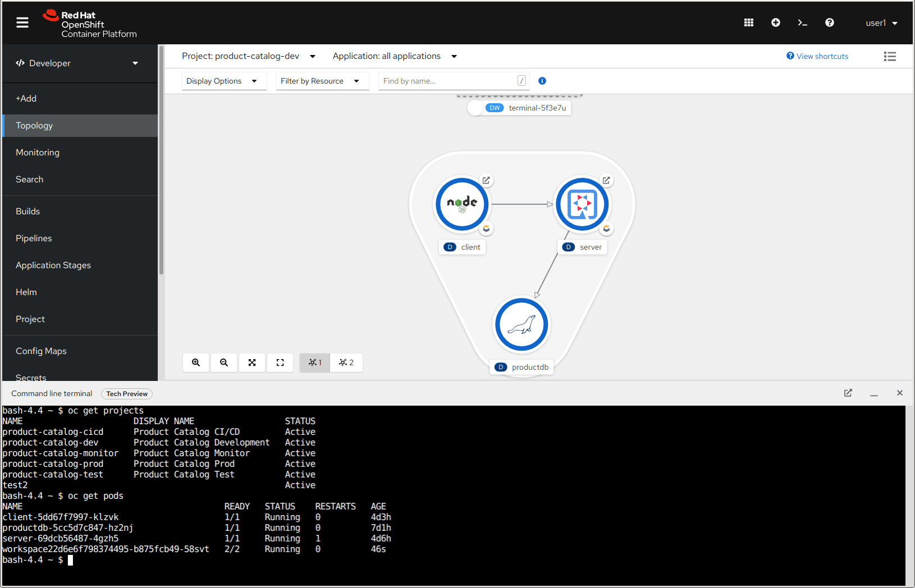Click the workspace22d6e6f798374495 pod name
This screenshot has height=588, width=915.
106,549
